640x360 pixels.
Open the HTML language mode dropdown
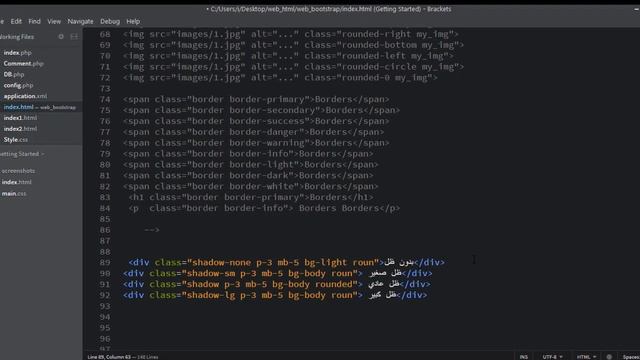(x=586, y=357)
